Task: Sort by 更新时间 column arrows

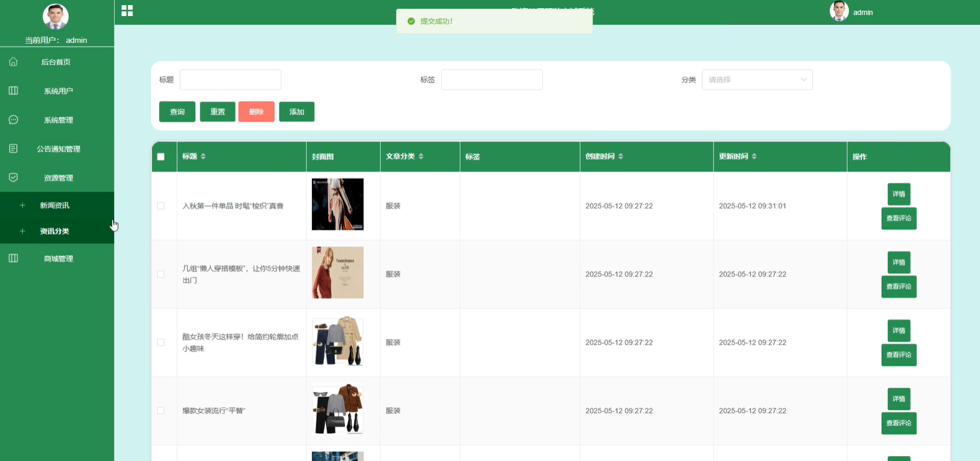Action: (754, 157)
